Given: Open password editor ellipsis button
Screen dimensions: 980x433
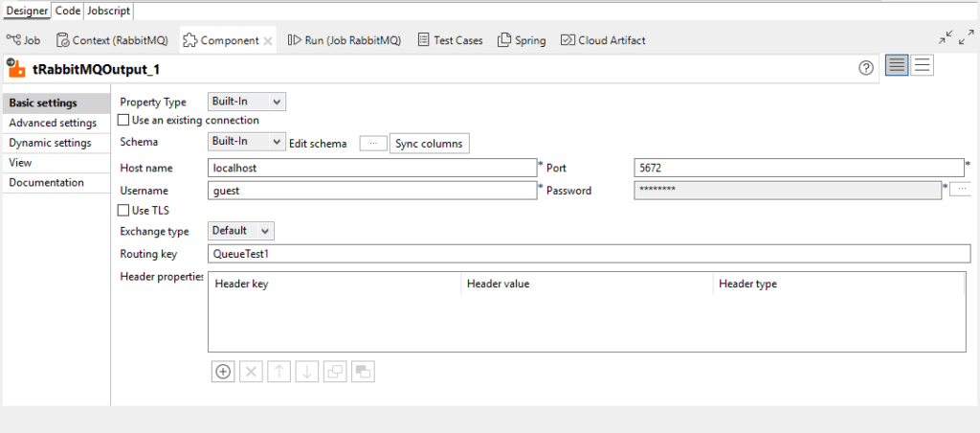Looking at the screenshot, I should (x=961, y=190).
